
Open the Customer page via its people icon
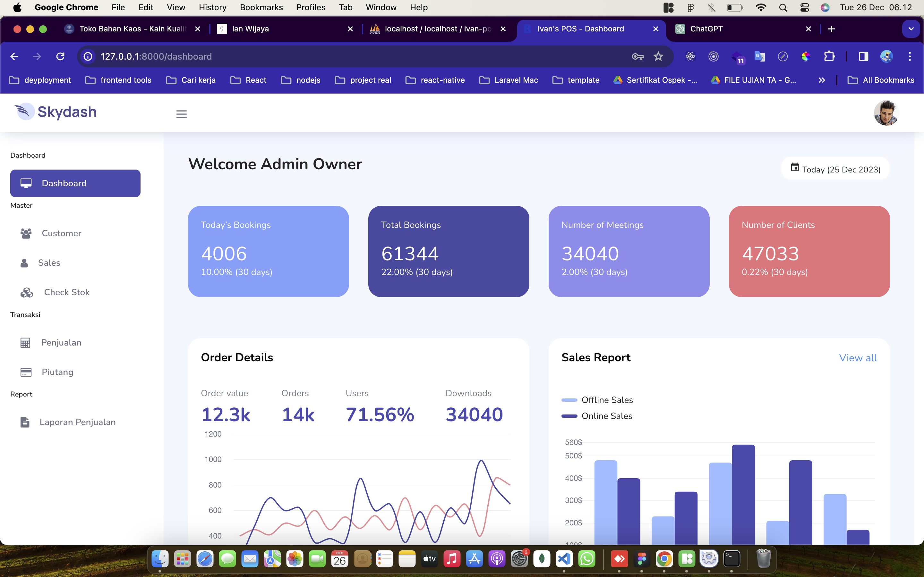(x=26, y=233)
